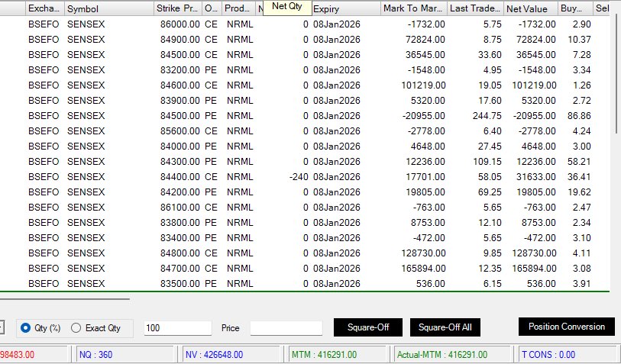
Task: Click the Strike Pr.. column header
Action: (178, 8)
